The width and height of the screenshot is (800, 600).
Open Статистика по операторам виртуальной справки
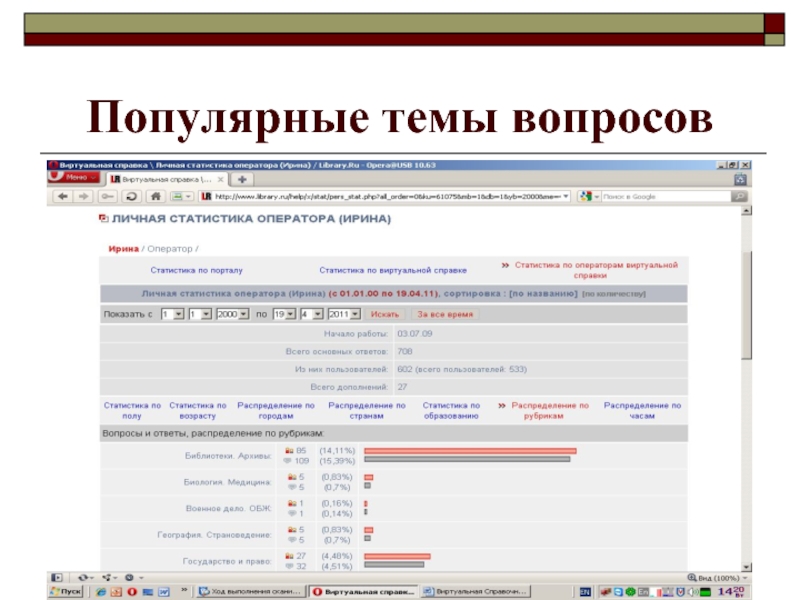click(596, 270)
